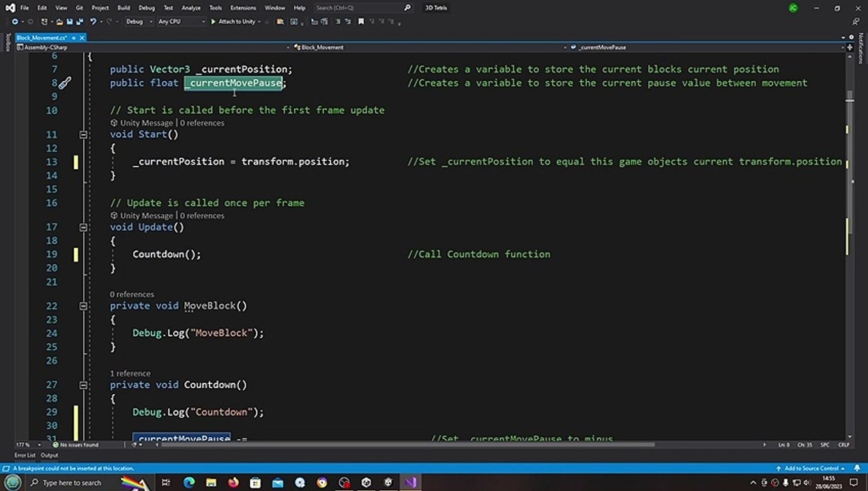The height and width of the screenshot is (491, 868).
Task: Close the Block_Movement.cs tab
Action: (x=82, y=38)
